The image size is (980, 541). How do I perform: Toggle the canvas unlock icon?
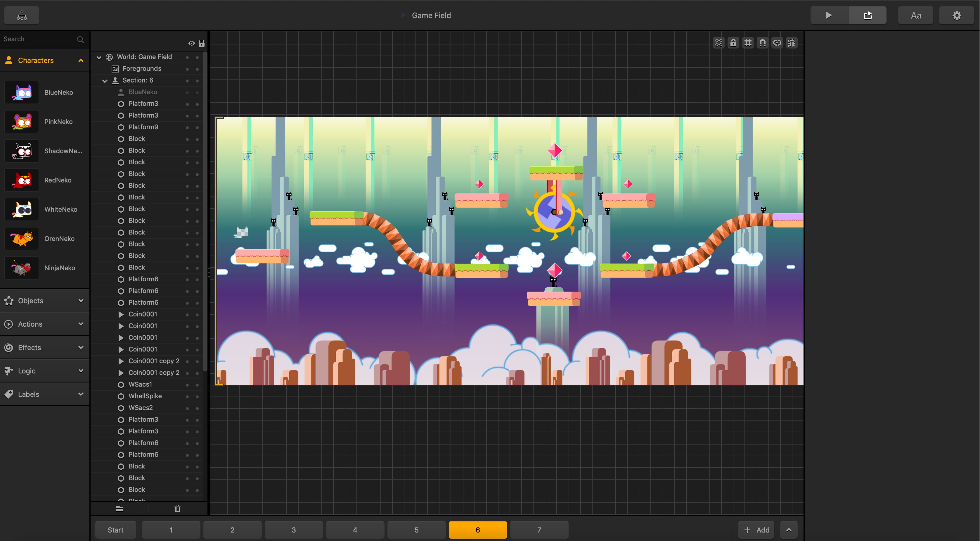tap(733, 43)
